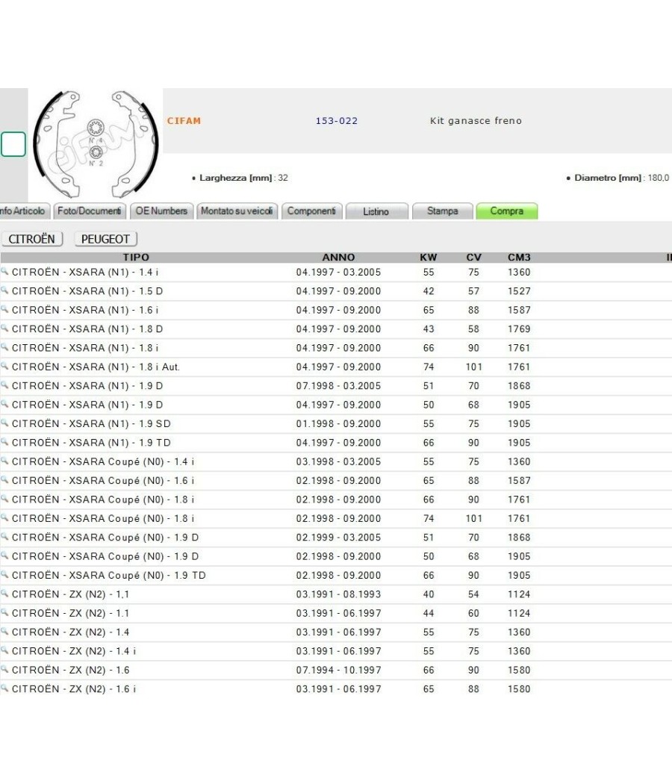Click magnifier icon beside XSARA (N1) 1.8 i Aut.

[x=4, y=367]
